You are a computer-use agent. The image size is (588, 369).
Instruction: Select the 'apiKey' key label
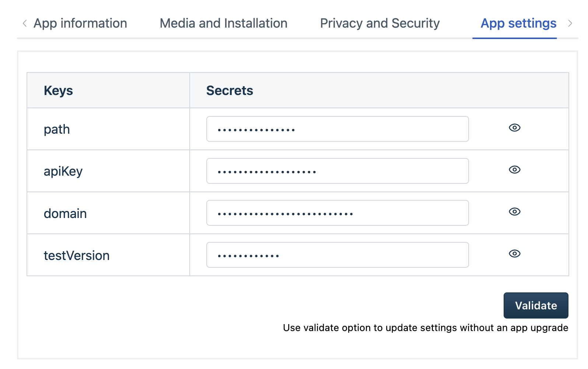point(63,172)
